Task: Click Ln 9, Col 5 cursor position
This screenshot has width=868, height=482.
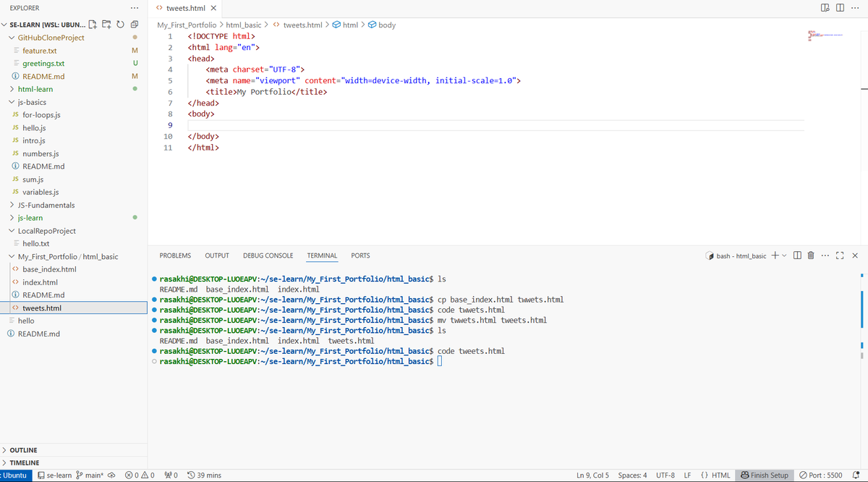Action: pos(592,475)
